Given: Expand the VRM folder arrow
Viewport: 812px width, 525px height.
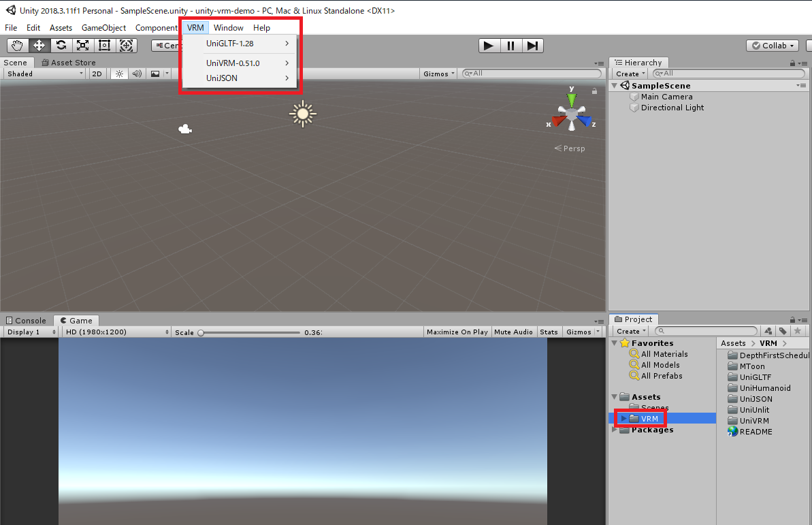Looking at the screenshot, I should point(623,419).
